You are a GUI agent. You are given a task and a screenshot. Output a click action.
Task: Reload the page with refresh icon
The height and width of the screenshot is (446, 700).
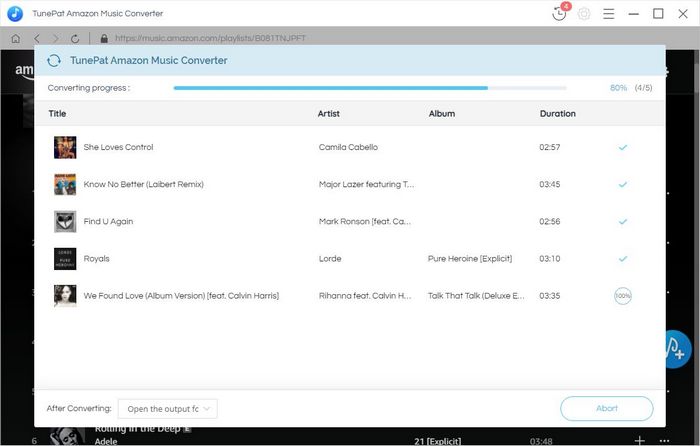75,38
